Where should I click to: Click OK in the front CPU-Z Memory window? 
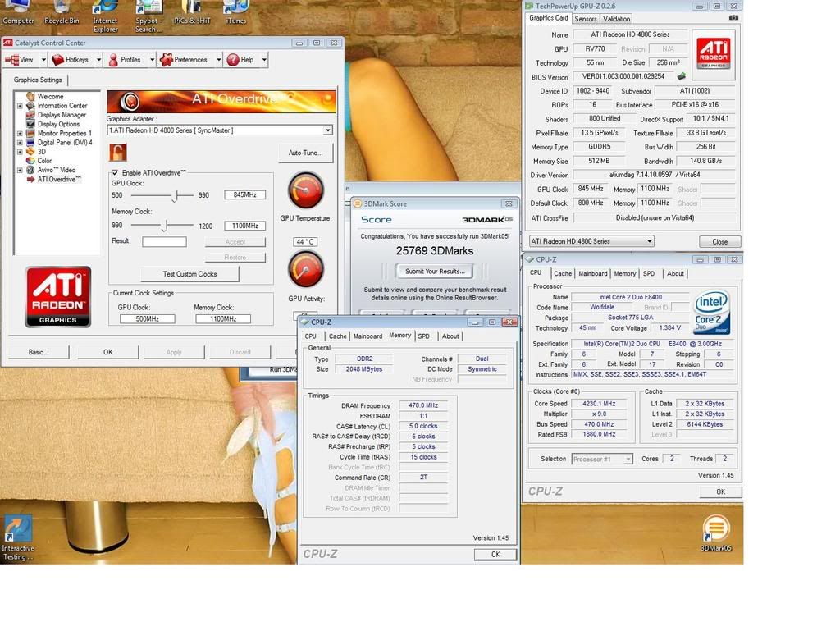coord(495,555)
